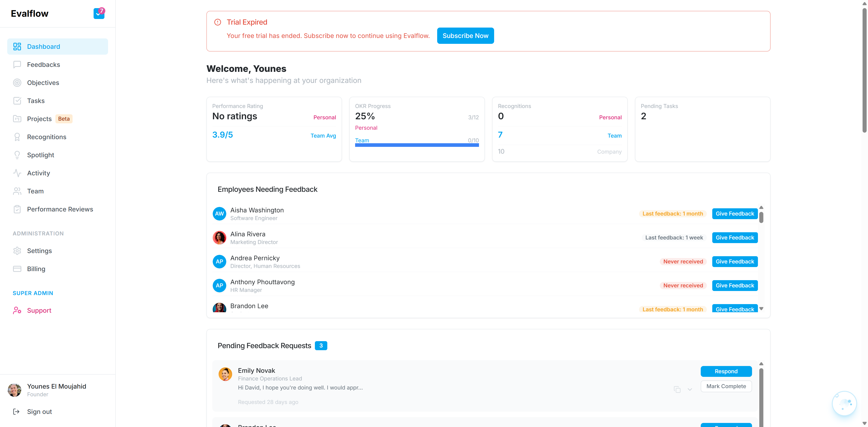The image size is (868, 427).
Task: Click the Subscribe Now button
Action: click(x=465, y=36)
